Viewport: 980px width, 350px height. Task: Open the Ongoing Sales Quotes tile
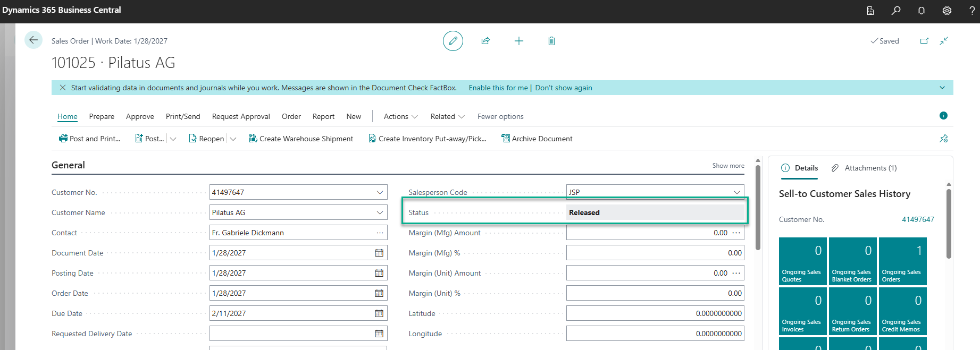(803, 261)
